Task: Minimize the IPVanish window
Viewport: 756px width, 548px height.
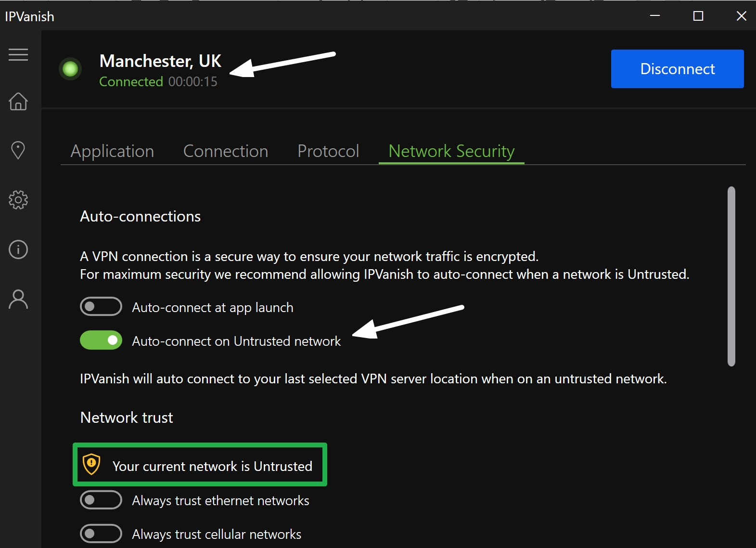Action: [655, 16]
